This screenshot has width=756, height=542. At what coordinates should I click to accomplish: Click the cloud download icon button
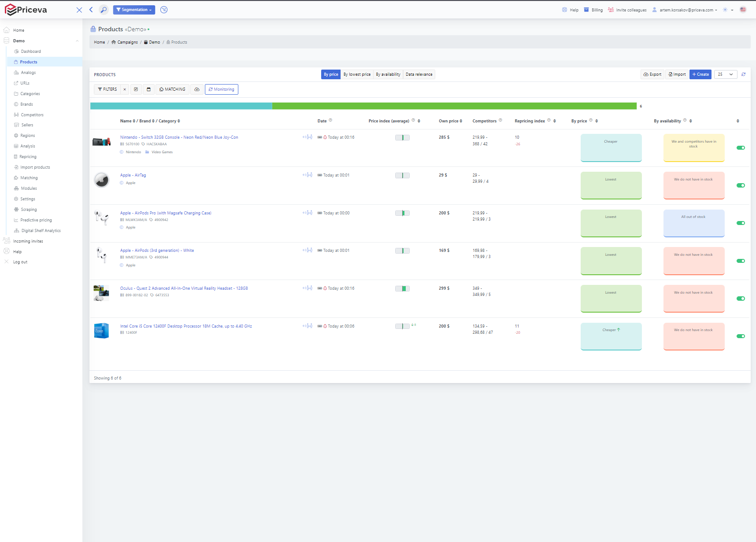(197, 89)
